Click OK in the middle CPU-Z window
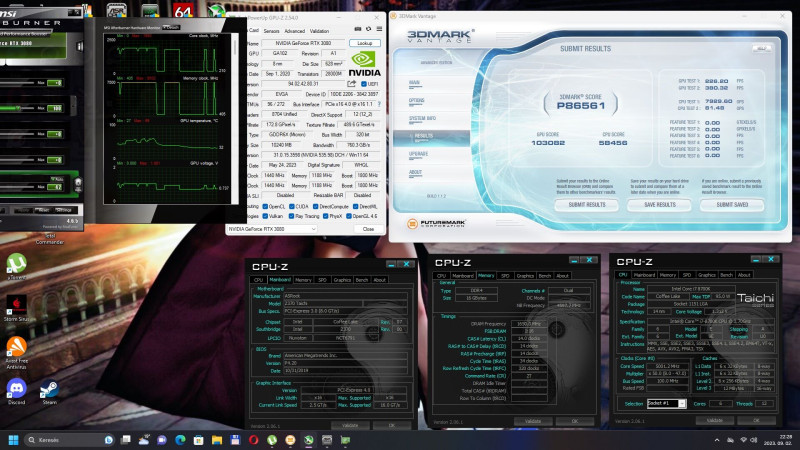Viewport: 800px width, 450px height. 575,421
